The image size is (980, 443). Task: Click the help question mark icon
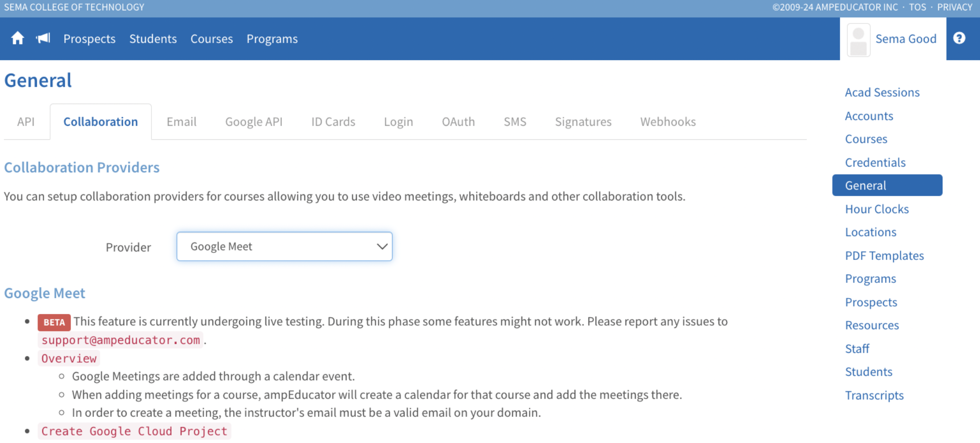[959, 38]
